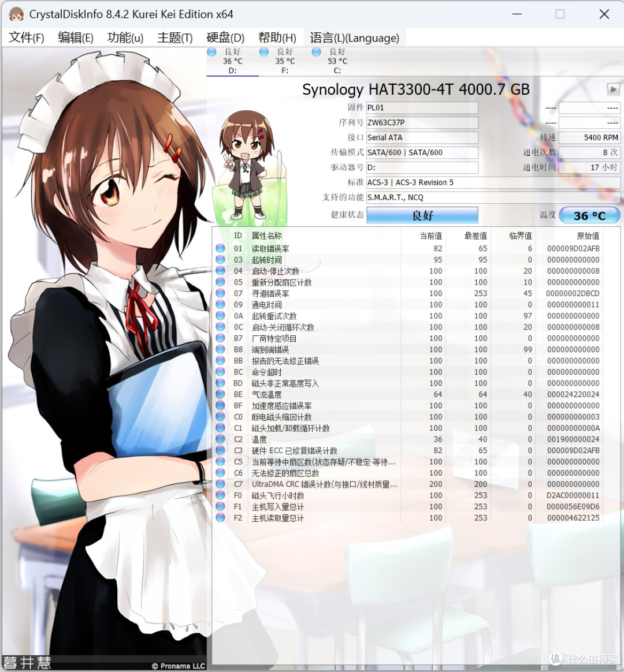Click the interface field Serial ATA
The height and width of the screenshot is (672, 624).
(x=422, y=137)
